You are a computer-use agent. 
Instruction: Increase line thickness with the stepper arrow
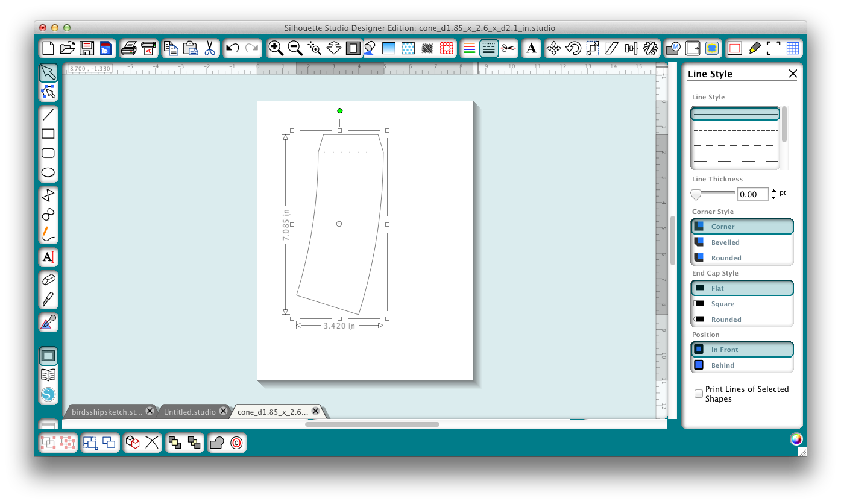773,191
